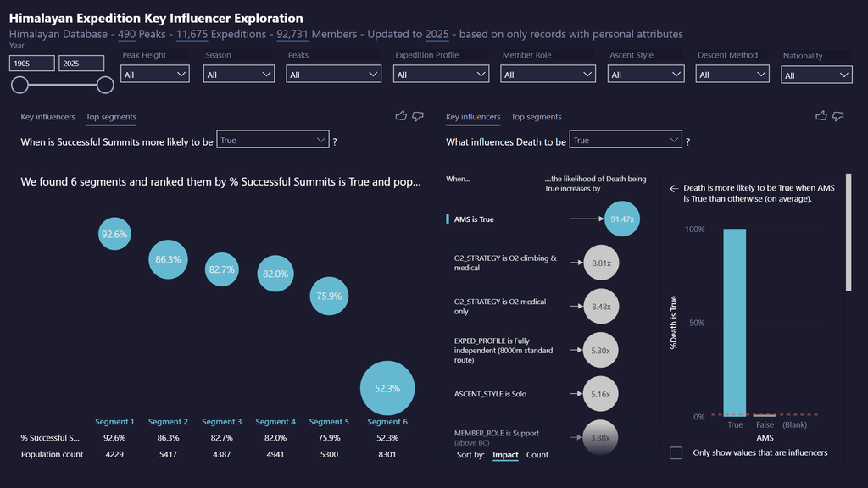Select the 52.3% Segment 6 bubble
The height and width of the screenshot is (488, 868).
tap(387, 388)
